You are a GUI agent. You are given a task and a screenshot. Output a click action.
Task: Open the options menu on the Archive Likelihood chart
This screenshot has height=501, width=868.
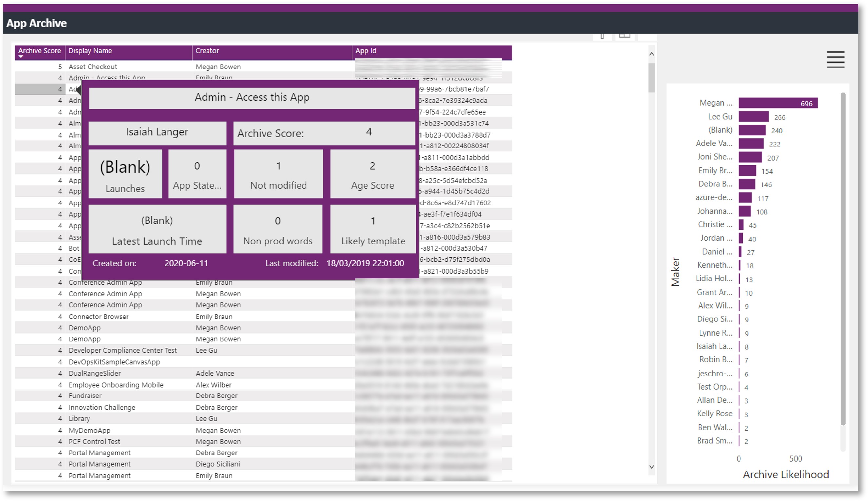pyautogui.click(x=836, y=59)
